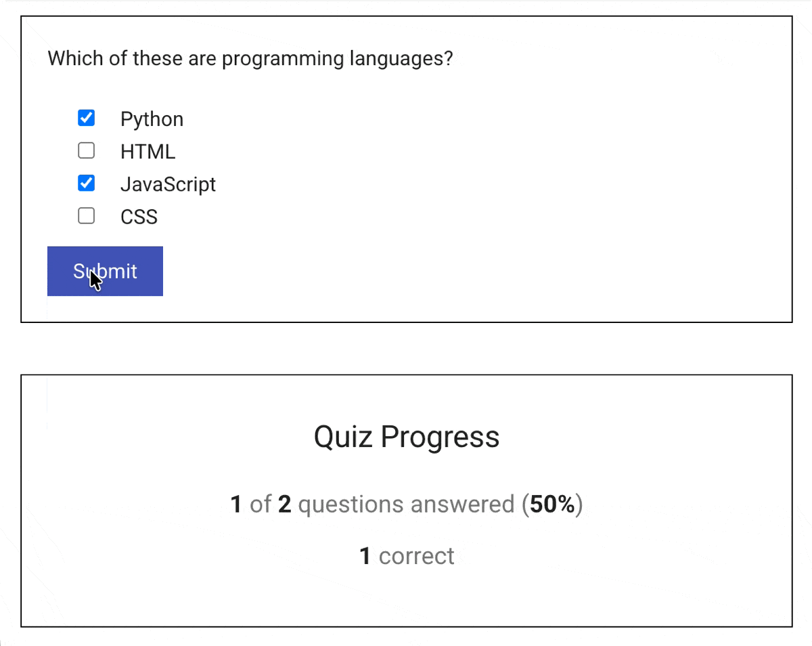Uncheck the Python checkbox
The width and height of the screenshot is (812, 646).
pyautogui.click(x=86, y=117)
